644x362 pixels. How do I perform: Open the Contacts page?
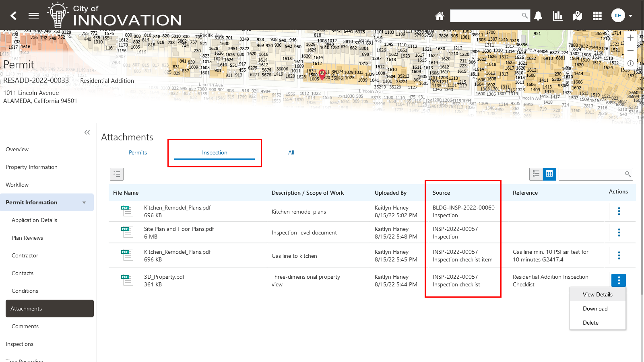point(23,273)
